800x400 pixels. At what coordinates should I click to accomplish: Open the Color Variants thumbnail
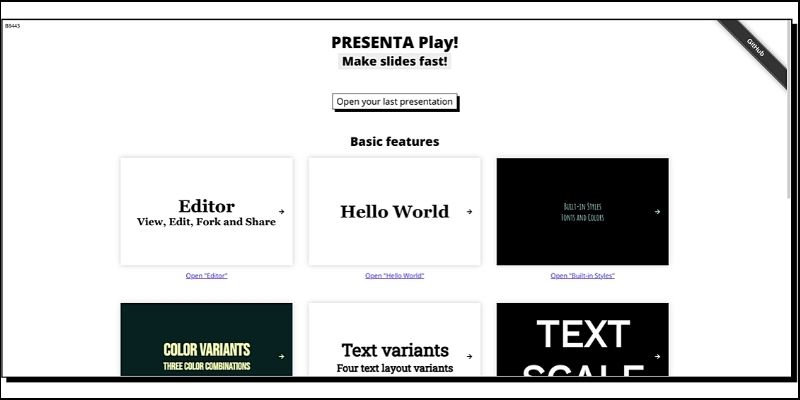tap(207, 340)
